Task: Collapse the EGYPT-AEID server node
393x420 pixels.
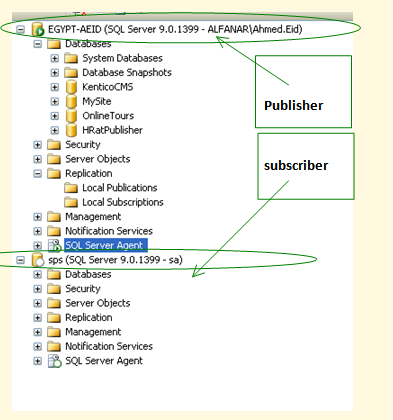Action: click(x=21, y=29)
